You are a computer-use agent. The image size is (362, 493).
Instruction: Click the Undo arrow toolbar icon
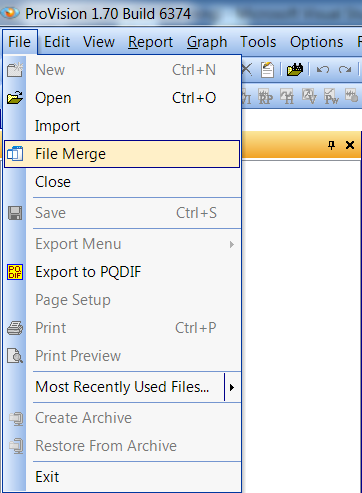point(323,70)
